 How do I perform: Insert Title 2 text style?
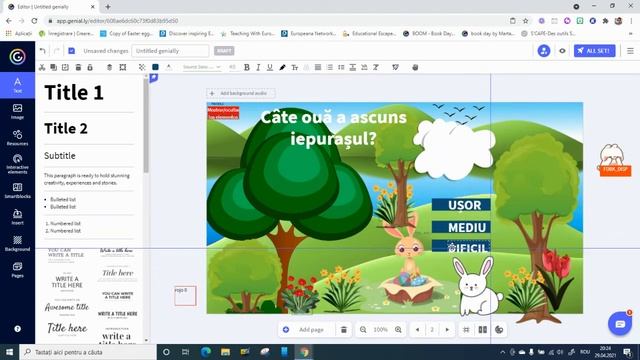point(66,129)
